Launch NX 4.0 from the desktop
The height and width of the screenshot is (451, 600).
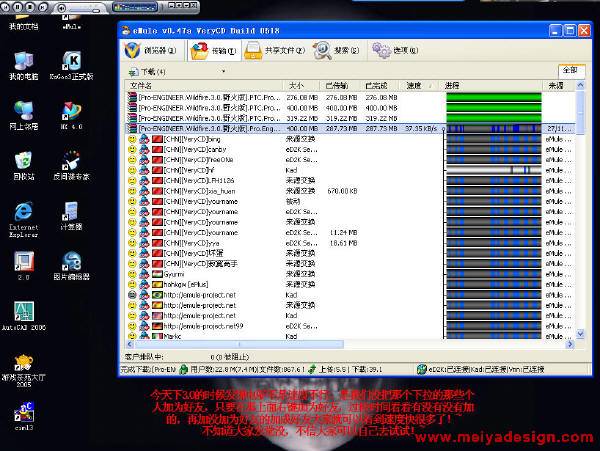(x=72, y=116)
